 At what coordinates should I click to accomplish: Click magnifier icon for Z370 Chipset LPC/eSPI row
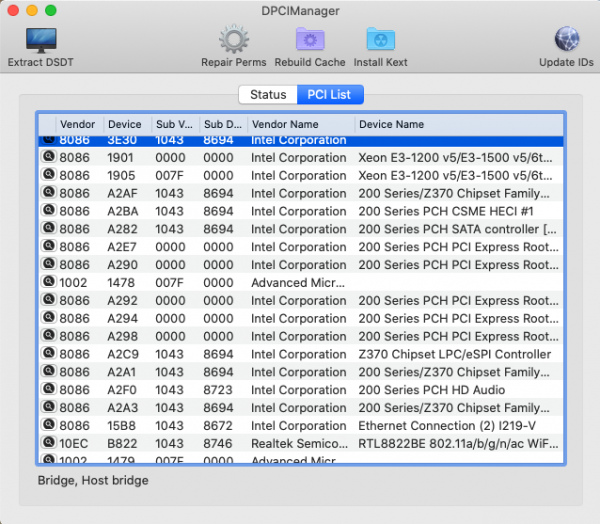coord(48,354)
